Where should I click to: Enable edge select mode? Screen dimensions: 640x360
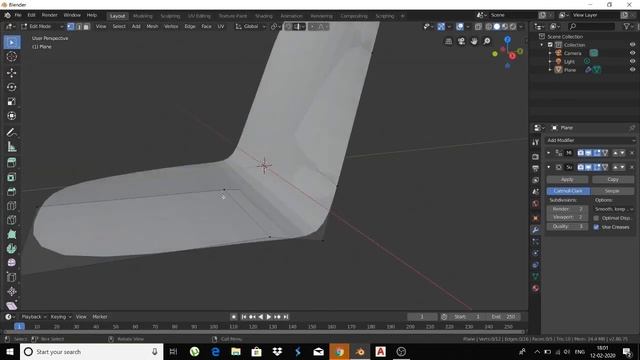[x=78, y=27]
